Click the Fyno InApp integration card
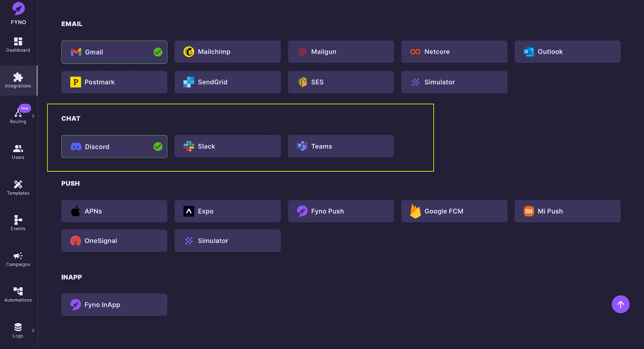This screenshot has height=349, width=644. pyautogui.click(x=114, y=305)
